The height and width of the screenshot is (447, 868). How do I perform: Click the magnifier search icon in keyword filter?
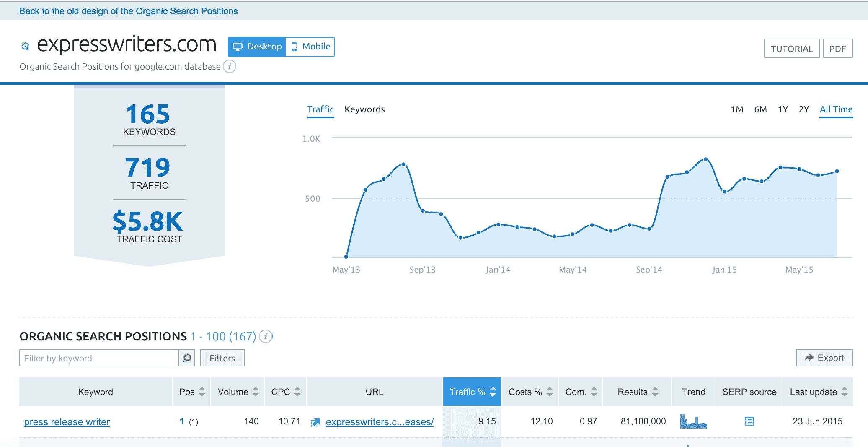click(x=187, y=358)
